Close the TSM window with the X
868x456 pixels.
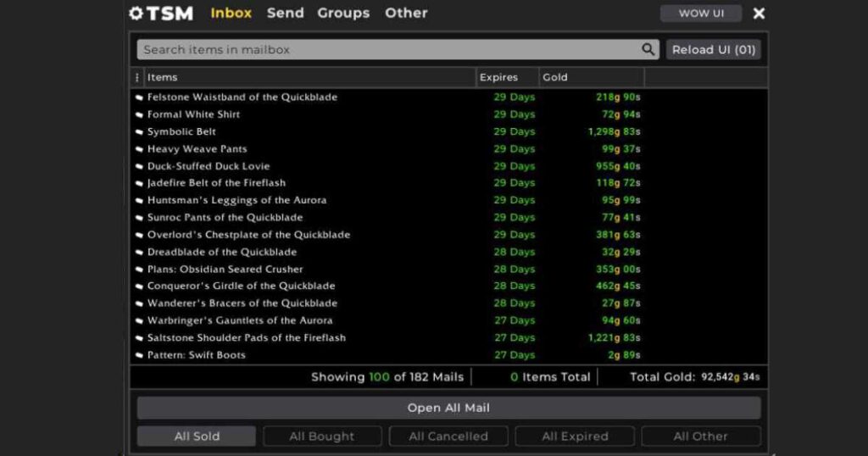point(759,14)
